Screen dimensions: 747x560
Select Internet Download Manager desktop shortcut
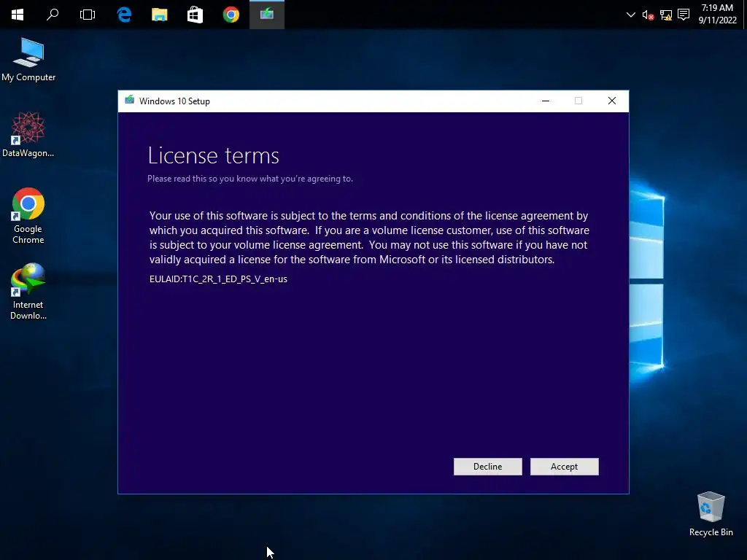28,292
